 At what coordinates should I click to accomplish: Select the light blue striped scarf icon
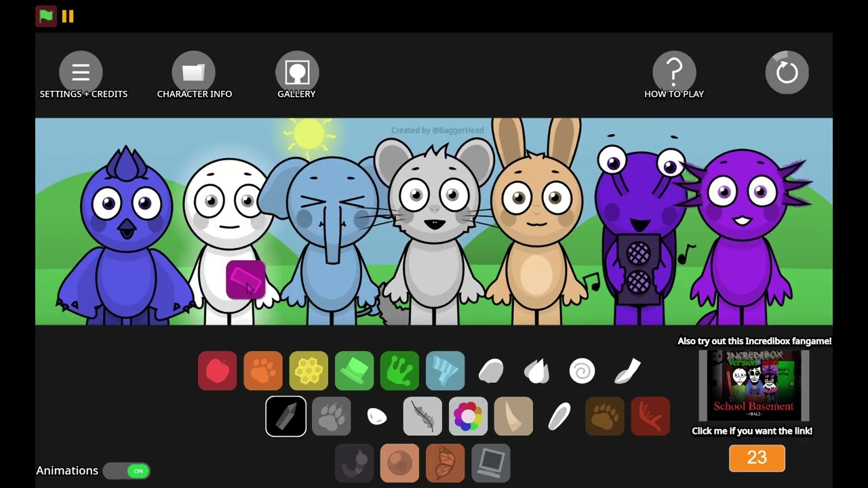click(x=446, y=371)
